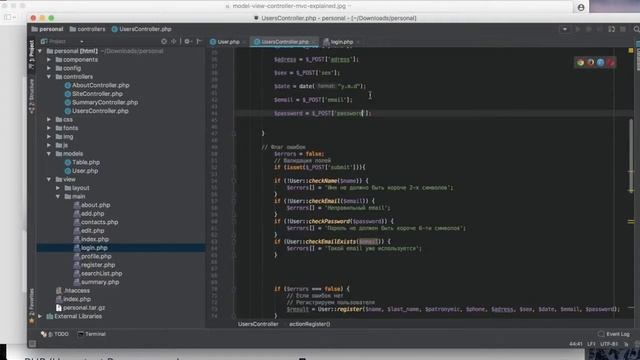Open the Structure tool window stripe button

[x=32, y=96]
